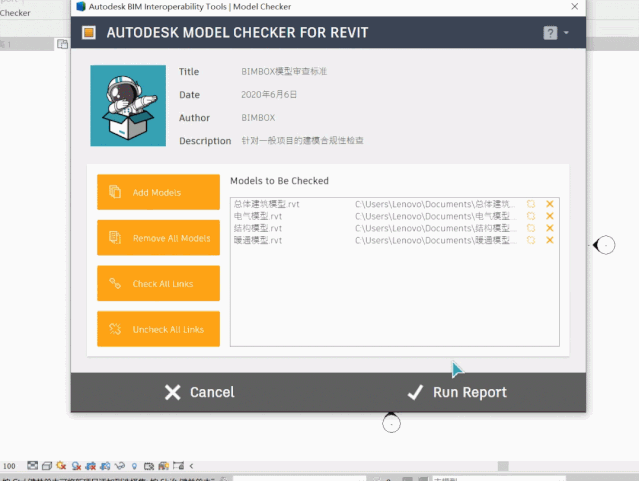639x481 pixels.
Task: Click the path of 电气模型.rvt
Action: tap(435, 216)
